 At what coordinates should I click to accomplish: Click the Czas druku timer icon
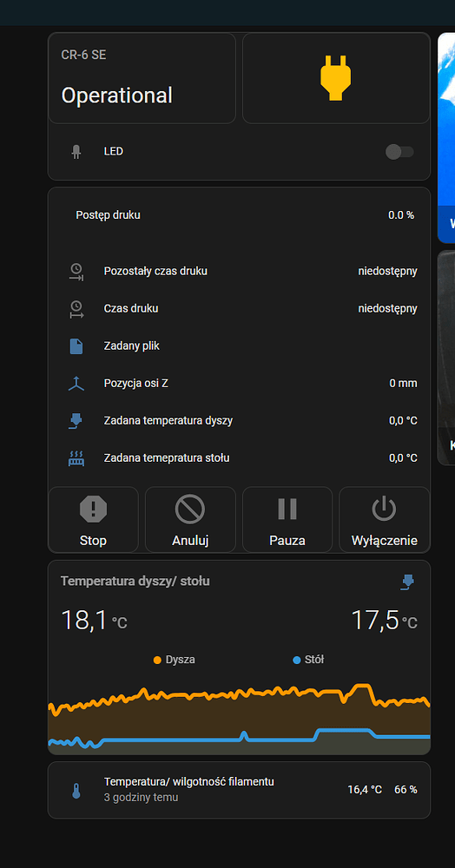(x=76, y=309)
